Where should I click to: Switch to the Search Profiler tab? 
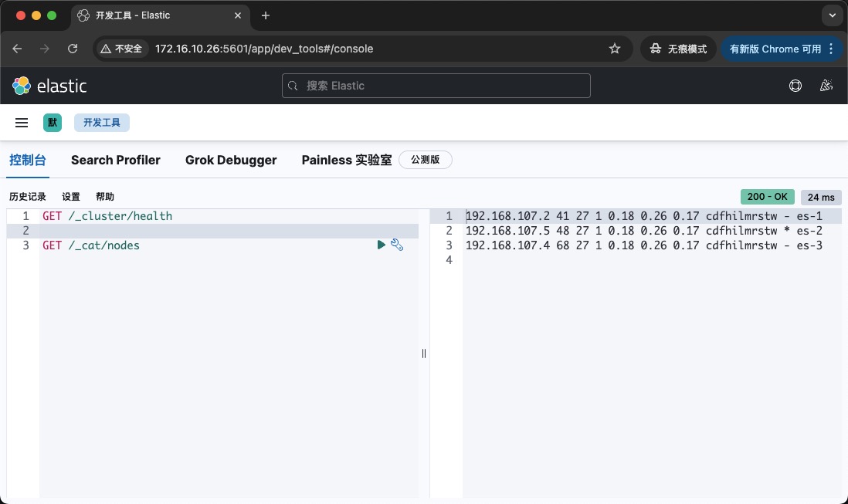[116, 160]
